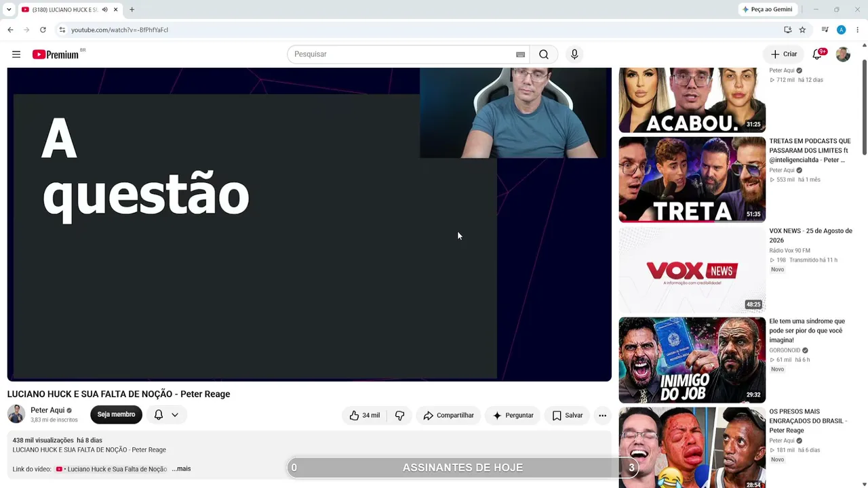Open the media controls icon in toolbar
Screen dimensions: 868x488
[825, 30]
